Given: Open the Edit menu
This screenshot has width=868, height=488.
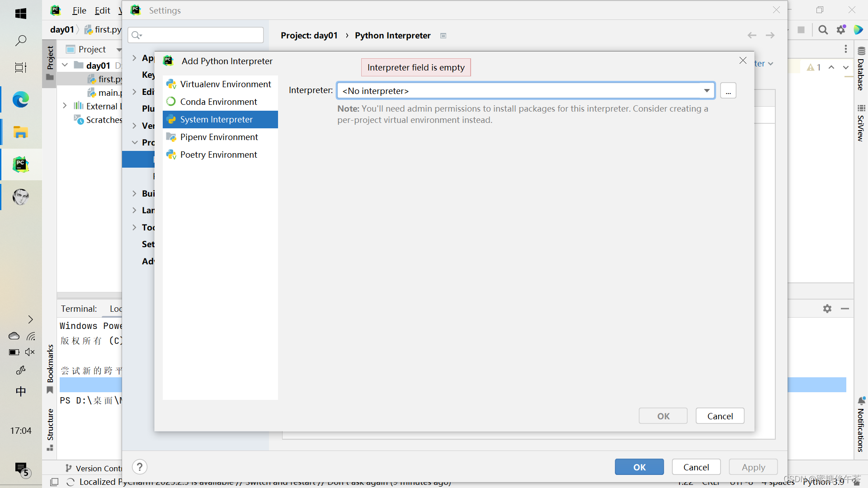Looking at the screenshot, I should 102,10.
